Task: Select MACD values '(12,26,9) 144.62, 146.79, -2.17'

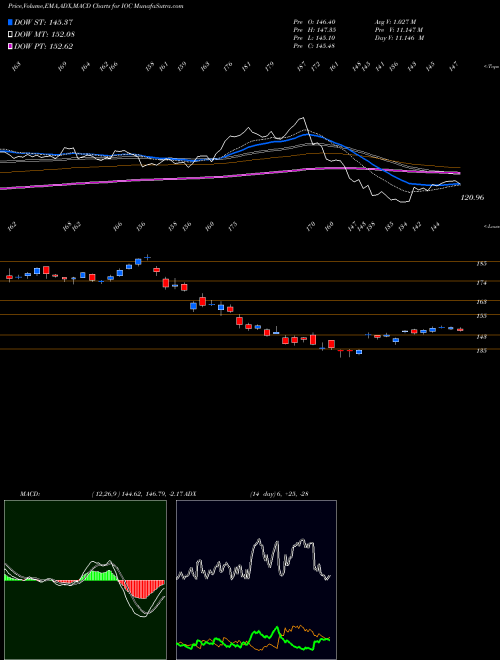Action: (137, 494)
